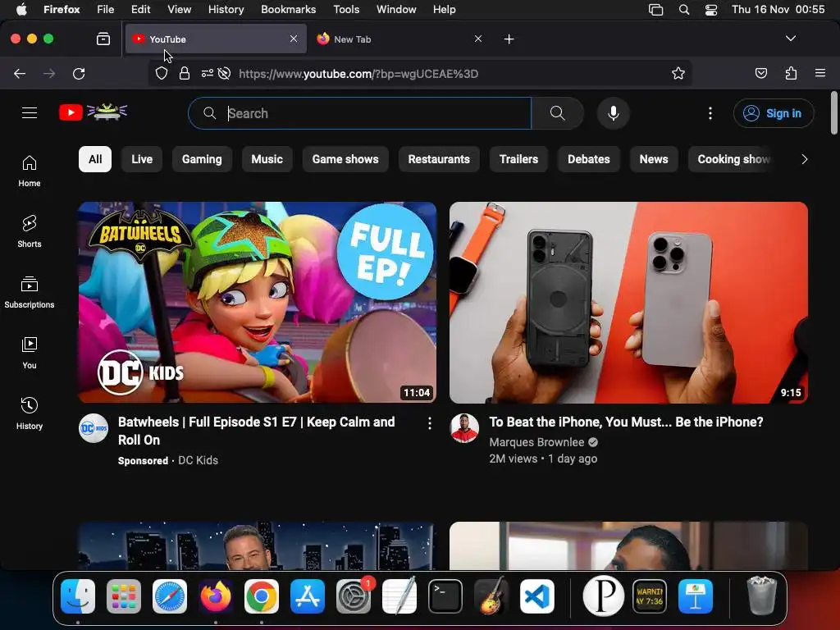Viewport: 840px width, 630px height.
Task: Launch Safari from the Dock
Action: click(x=170, y=596)
